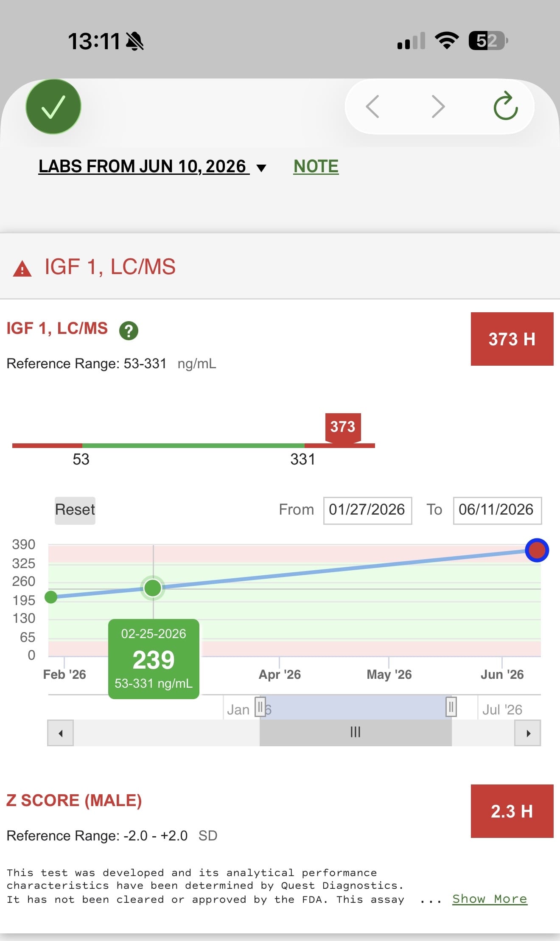
Task: Open the Labs from Jun 10, 2026 dropdown
Action: [152, 167]
